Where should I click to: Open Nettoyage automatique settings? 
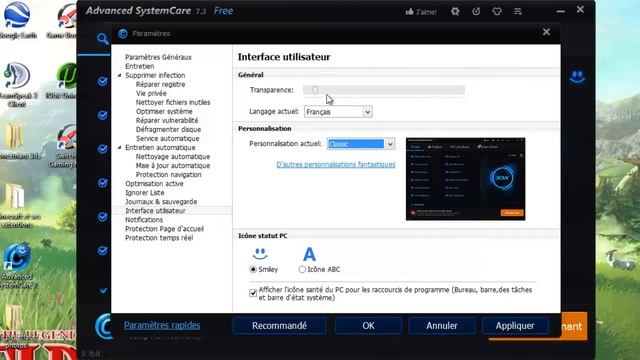click(x=173, y=156)
